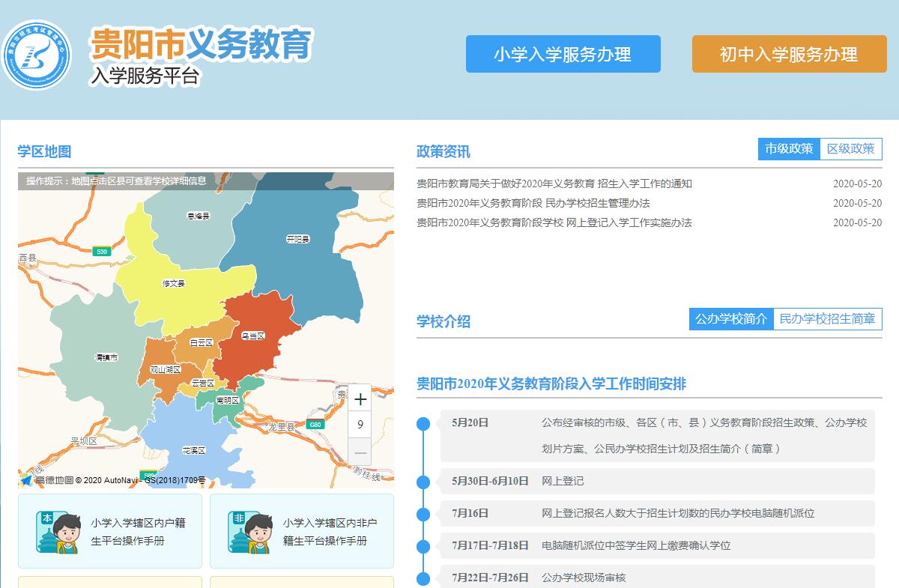Click the non-household student manual cartoon icon
899x588 pixels.
[249, 531]
